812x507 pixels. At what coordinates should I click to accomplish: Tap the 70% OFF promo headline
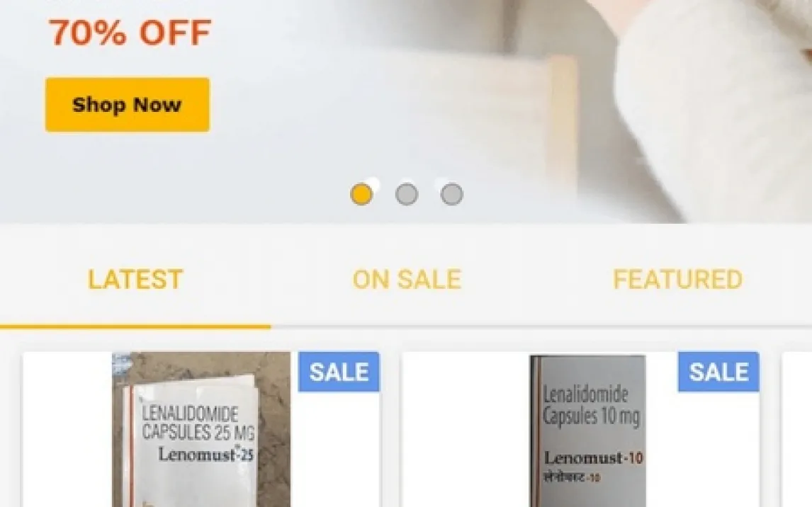(130, 33)
